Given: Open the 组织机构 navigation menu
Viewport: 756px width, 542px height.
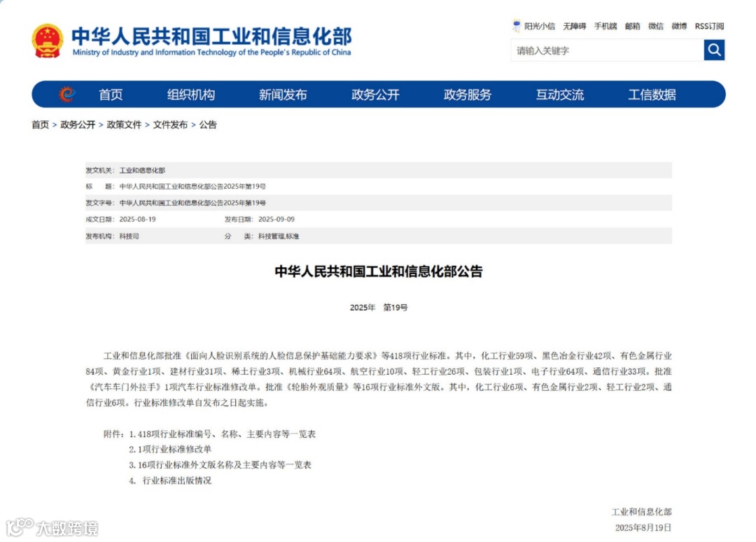Looking at the screenshot, I should (191, 94).
